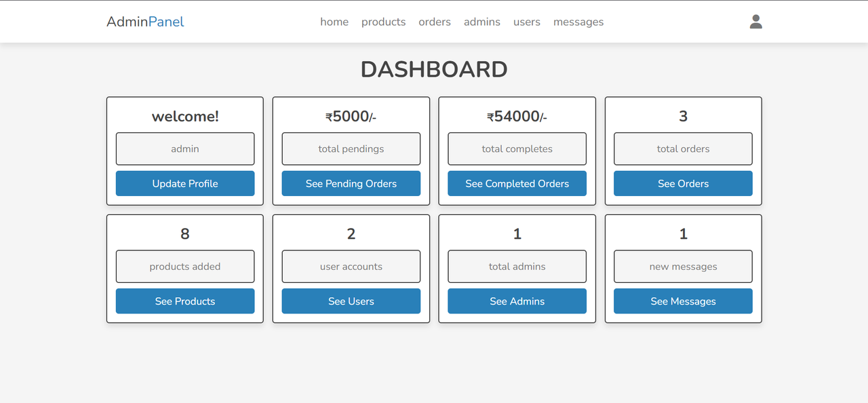Screen dimensions: 868x403
Task: Open the orders nav link
Action: coord(435,22)
